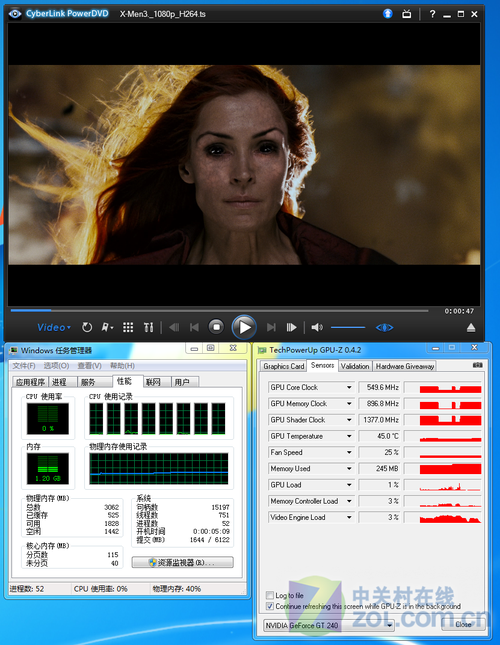This screenshot has width=500, height=645.
Task: Mute audio with the speaker icon
Action: pos(317,327)
